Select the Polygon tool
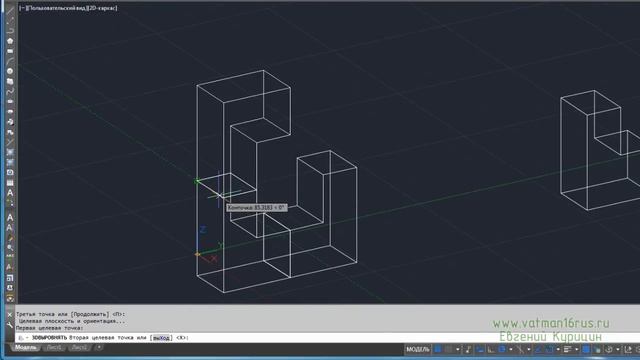640x360 pixels. point(10,41)
